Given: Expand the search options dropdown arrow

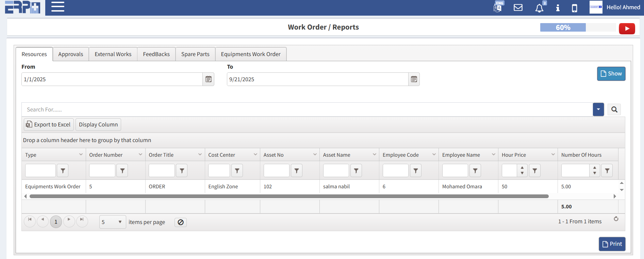Looking at the screenshot, I should pyautogui.click(x=598, y=109).
